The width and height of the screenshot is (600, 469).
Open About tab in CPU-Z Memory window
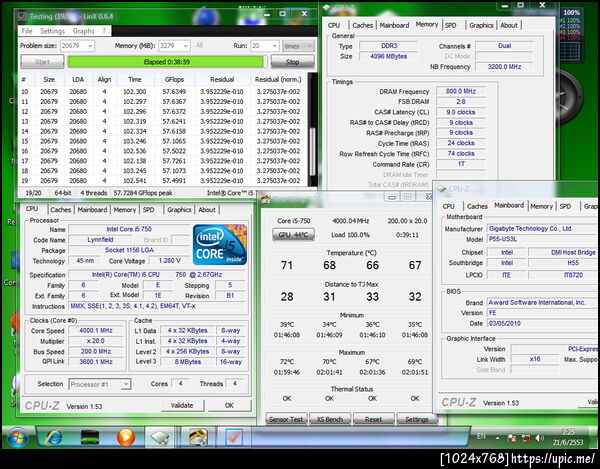tap(509, 25)
